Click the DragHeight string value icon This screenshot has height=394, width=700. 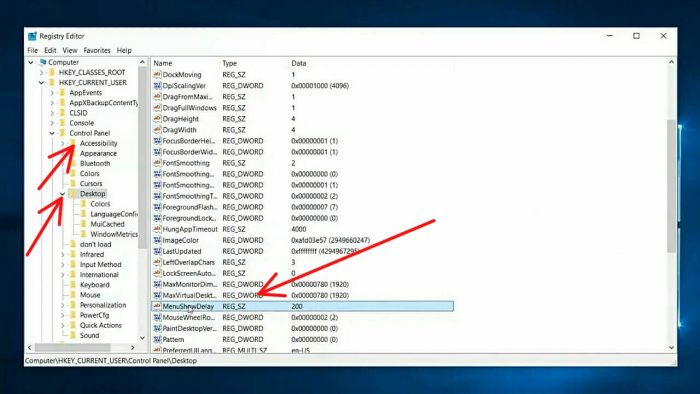(157, 119)
